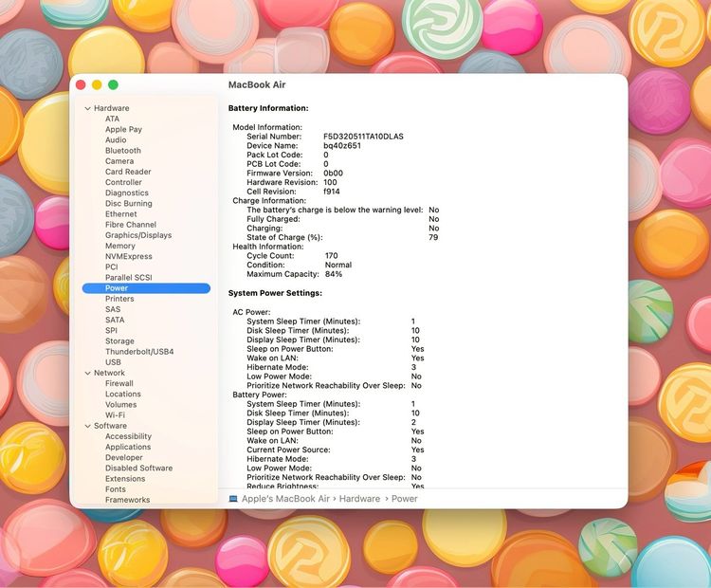Close the MacBook Air window

tap(81, 84)
